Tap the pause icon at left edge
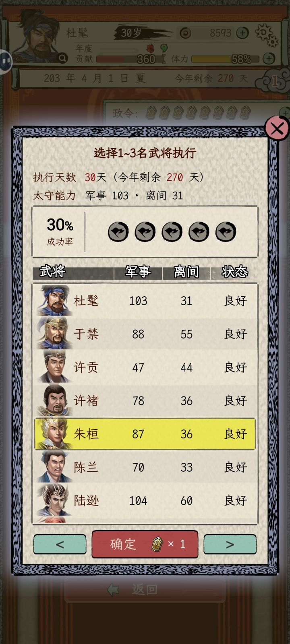Screen dimensions: 290x644 pos(6,61)
